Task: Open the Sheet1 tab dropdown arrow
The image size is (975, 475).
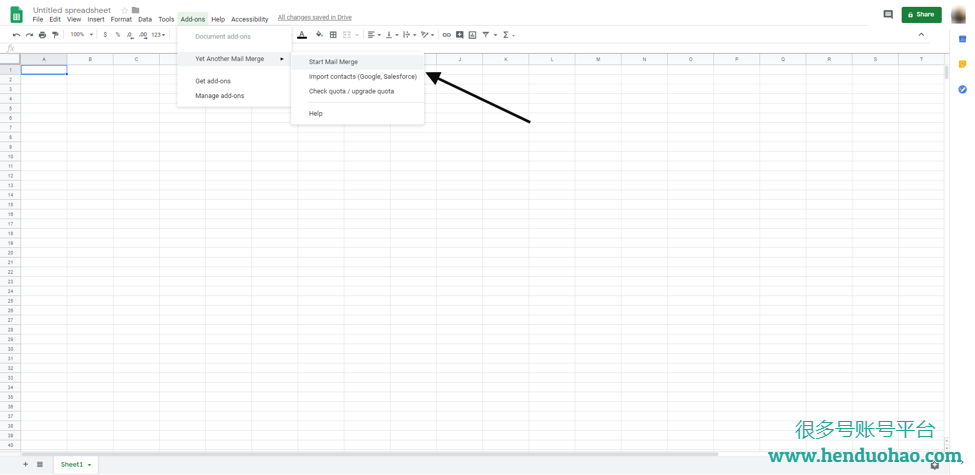Action: 90,465
